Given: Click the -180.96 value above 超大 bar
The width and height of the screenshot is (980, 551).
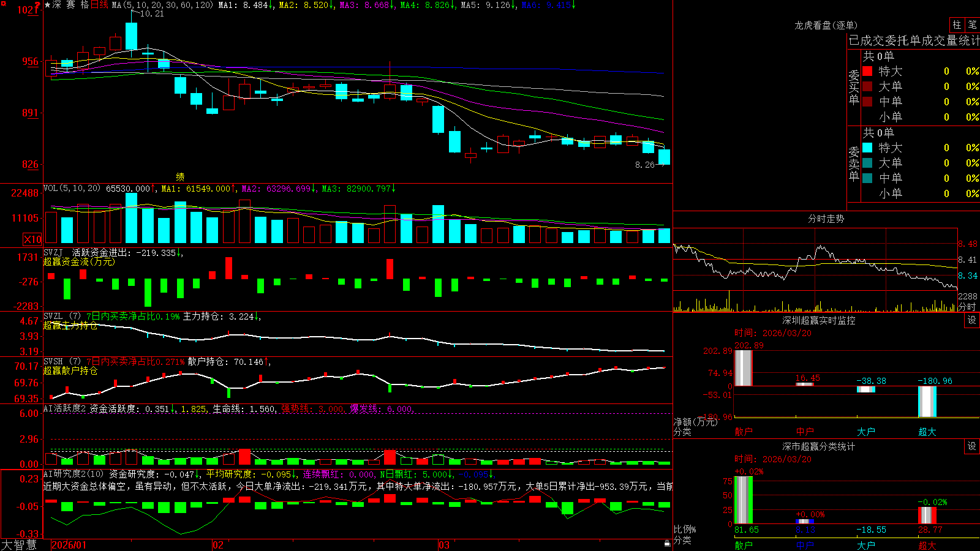Looking at the screenshot, I should pyautogui.click(x=935, y=381).
